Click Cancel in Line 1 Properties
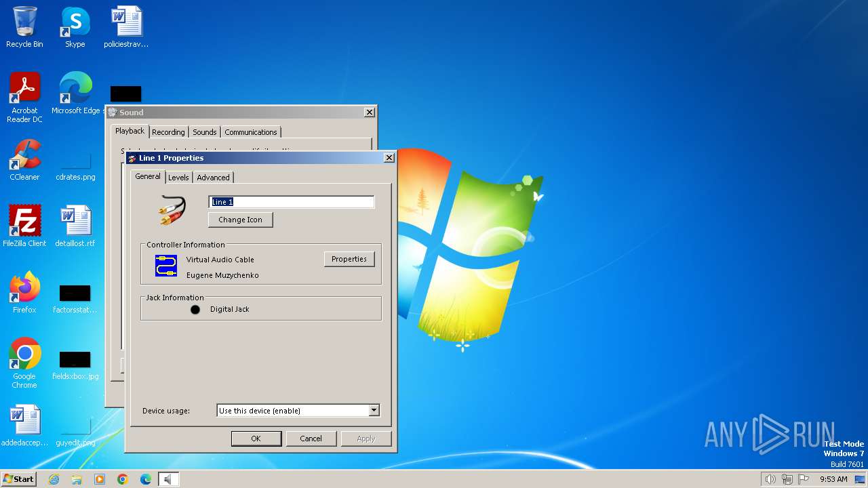This screenshot has width=868, height=488. point(311,439)
